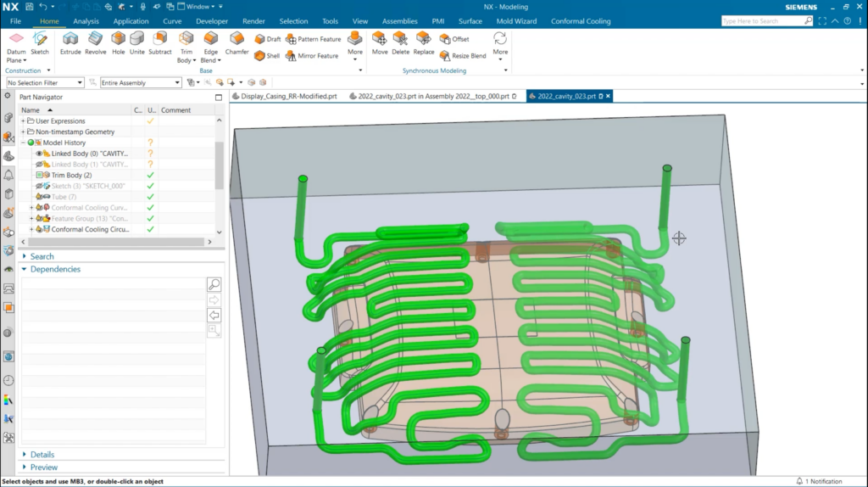868x487 pixels.
Task: Switch to Display_Casing_RR-Modified.prt document tab
Action: (288, 97)
